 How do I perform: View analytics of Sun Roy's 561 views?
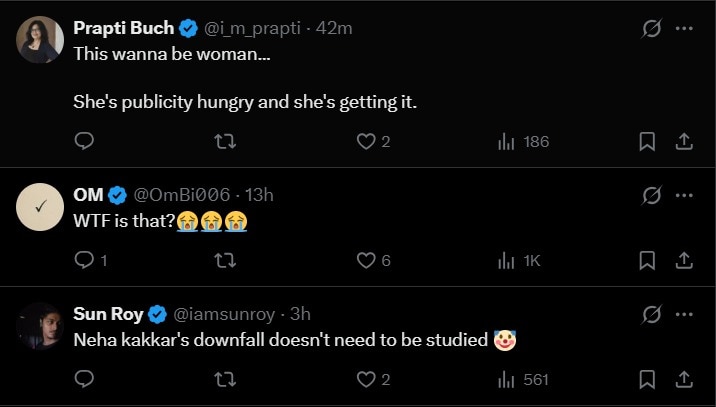click(523, 379)
